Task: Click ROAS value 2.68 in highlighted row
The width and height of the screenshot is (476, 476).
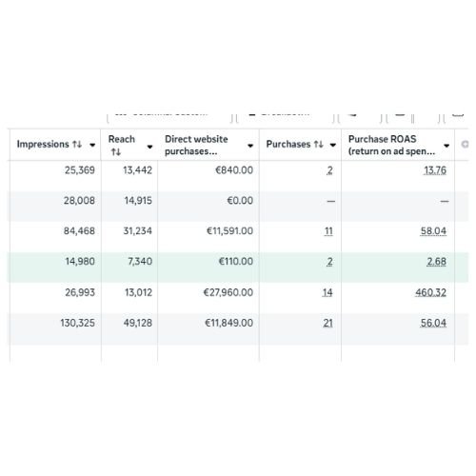Action: 436,262
